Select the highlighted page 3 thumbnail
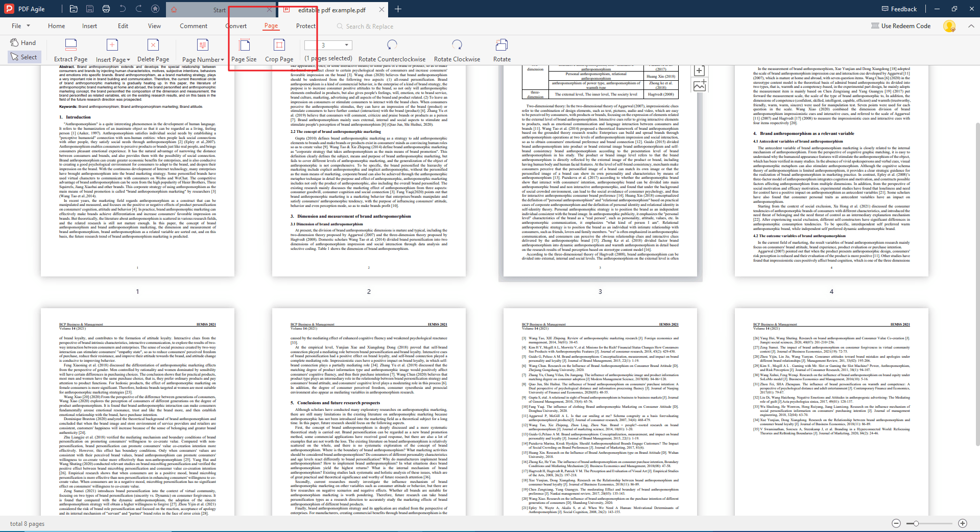This screenshot has width=980, height=532. click(600, 171)
